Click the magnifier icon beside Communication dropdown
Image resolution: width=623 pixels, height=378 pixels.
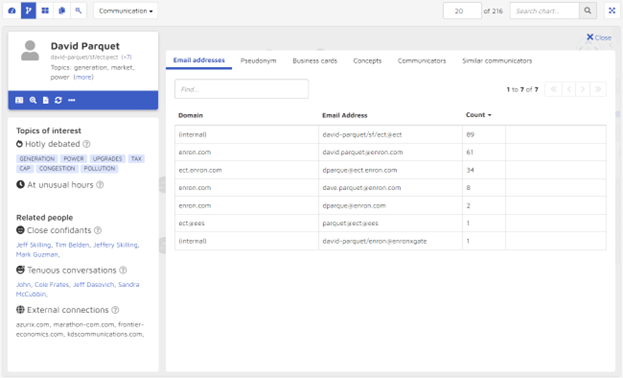(x=78, y=11)
